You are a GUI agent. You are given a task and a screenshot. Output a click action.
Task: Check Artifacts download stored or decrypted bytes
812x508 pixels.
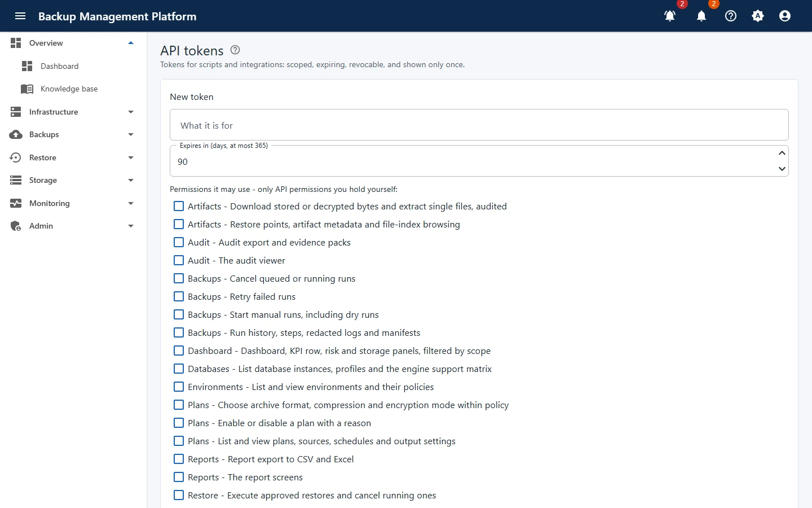[x=179, y=206]
